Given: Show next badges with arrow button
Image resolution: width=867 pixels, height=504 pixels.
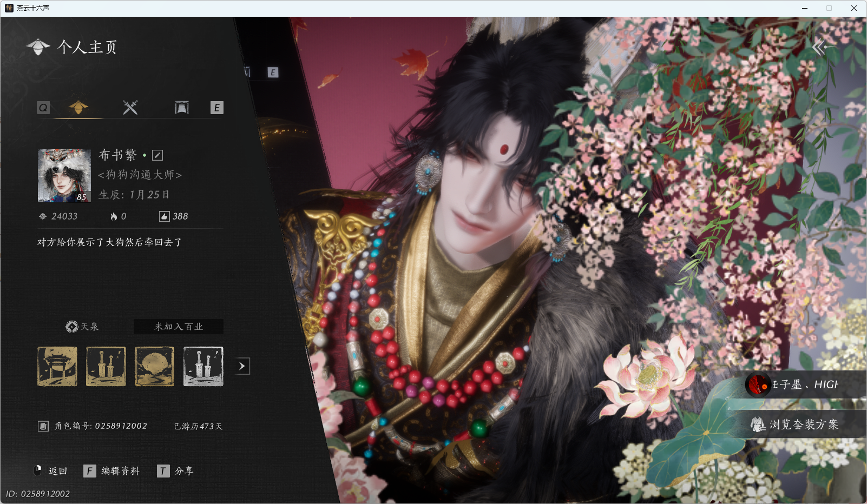Looking at the screenshot, I should tap(242, 366).
